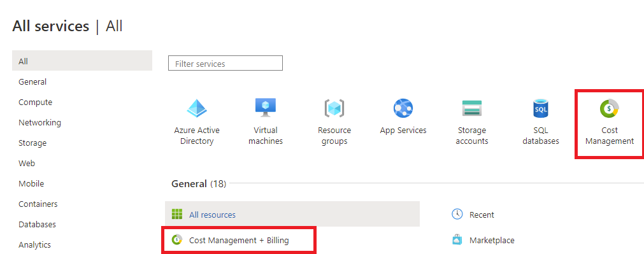The image size is (644, 254).
Task: Click the General (18) section heading
Action: click(199, 184)
